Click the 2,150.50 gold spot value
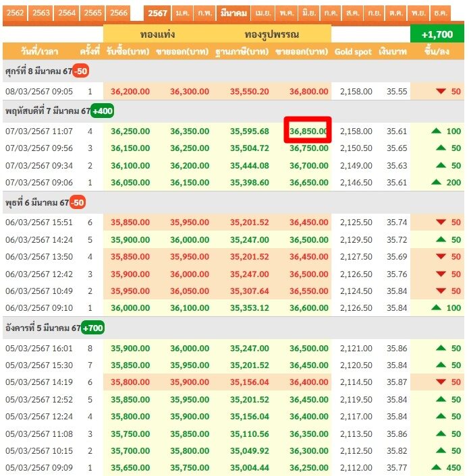Screen dimensions: 469x476 (356, 148)
